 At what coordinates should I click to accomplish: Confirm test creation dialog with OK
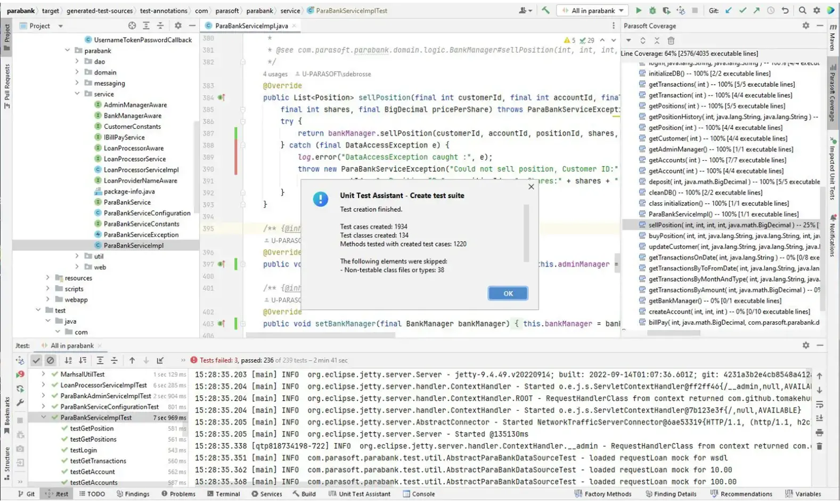508,293
